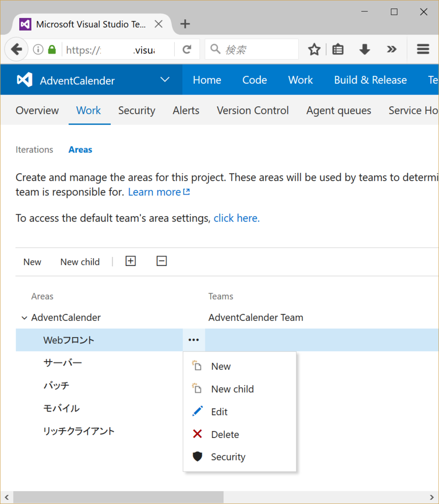Screen dimensions: 439x504
Task: Switch to Security settings tab
Action: click(137, 111)
